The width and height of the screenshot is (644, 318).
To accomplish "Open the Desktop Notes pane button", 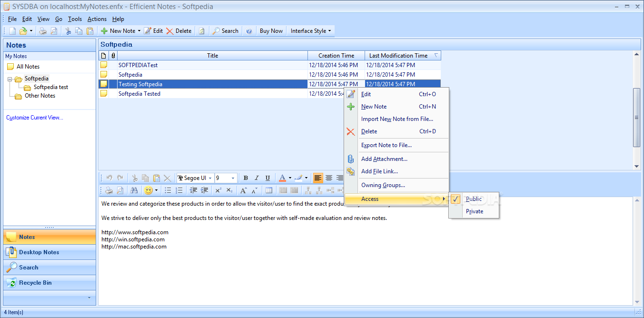I will tap(50, 252).
